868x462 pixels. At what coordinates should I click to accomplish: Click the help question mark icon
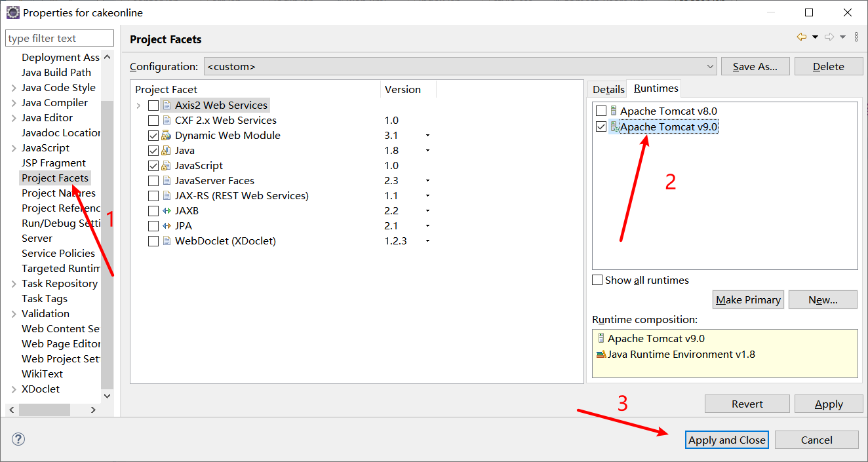tap(18, 439)
